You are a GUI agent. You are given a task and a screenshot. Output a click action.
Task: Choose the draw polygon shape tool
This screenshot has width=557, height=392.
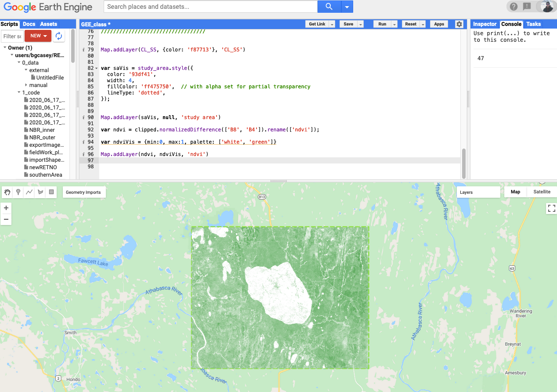pos(40,192)
